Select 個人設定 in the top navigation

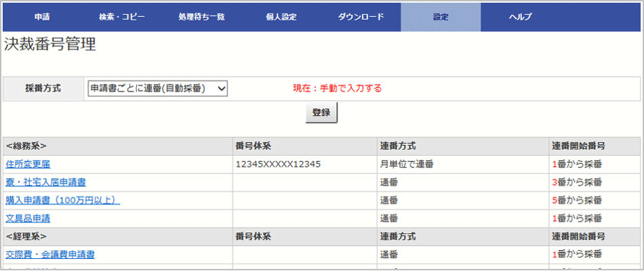click(x=281, y=17)
